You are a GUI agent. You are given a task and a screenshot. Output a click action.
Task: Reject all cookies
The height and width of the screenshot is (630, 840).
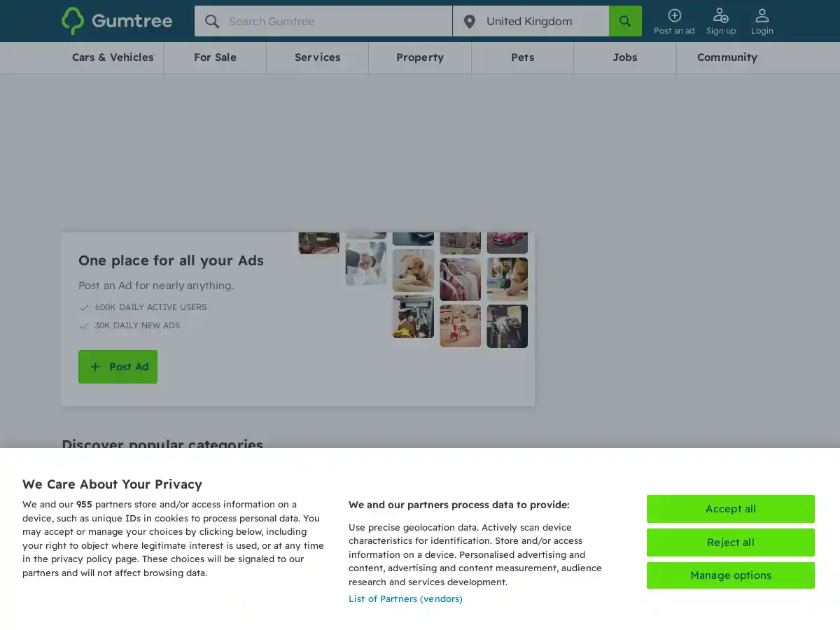(730, 542)
